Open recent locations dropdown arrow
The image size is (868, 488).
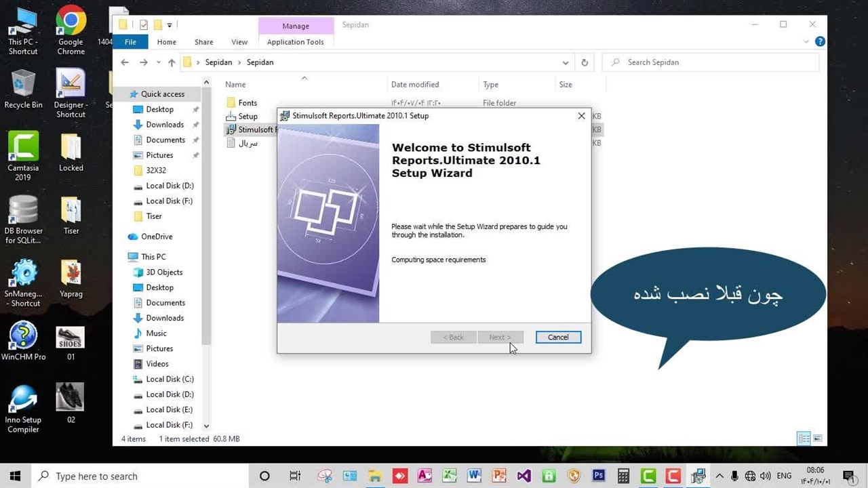159,62
